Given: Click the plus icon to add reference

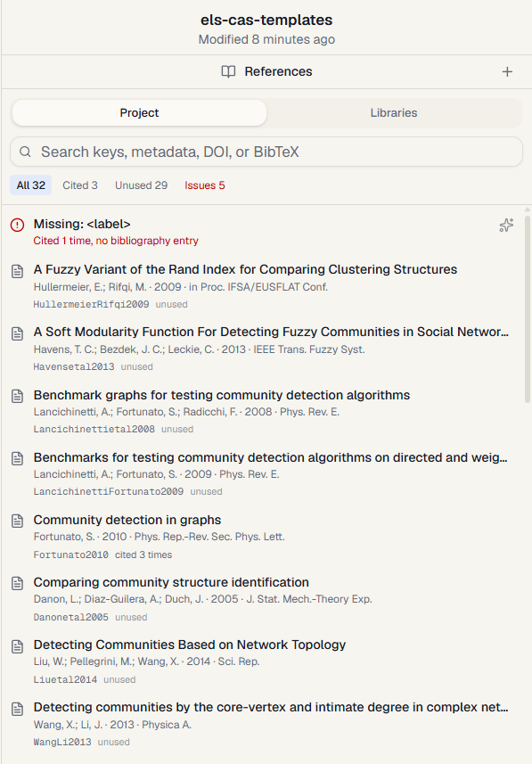Looking at the screenshot, I should [507, 71].
